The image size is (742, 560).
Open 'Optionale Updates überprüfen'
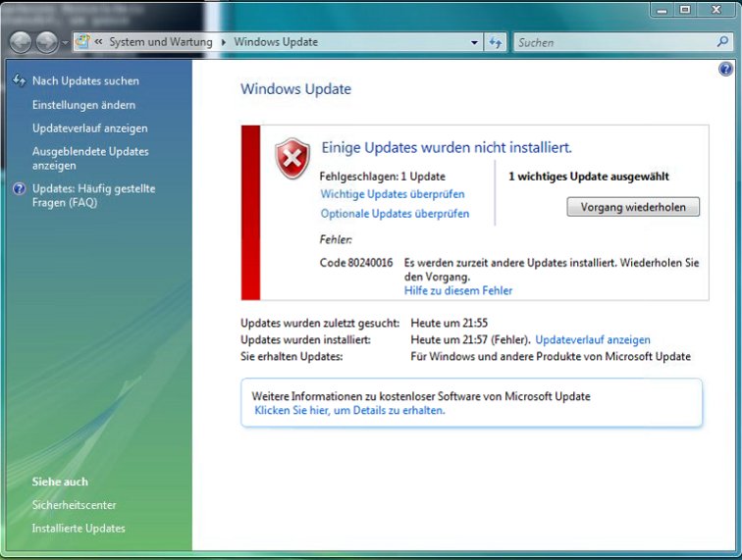pos(395,214)
